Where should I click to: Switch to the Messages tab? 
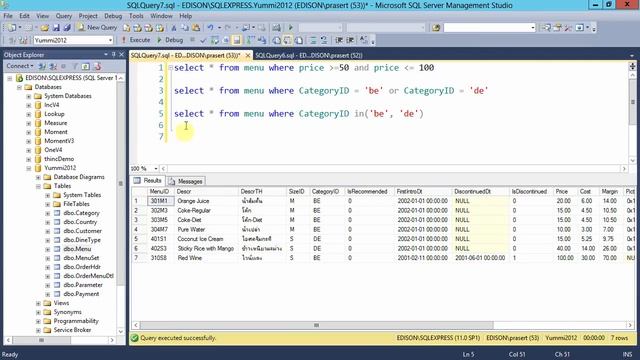point(186,181)
